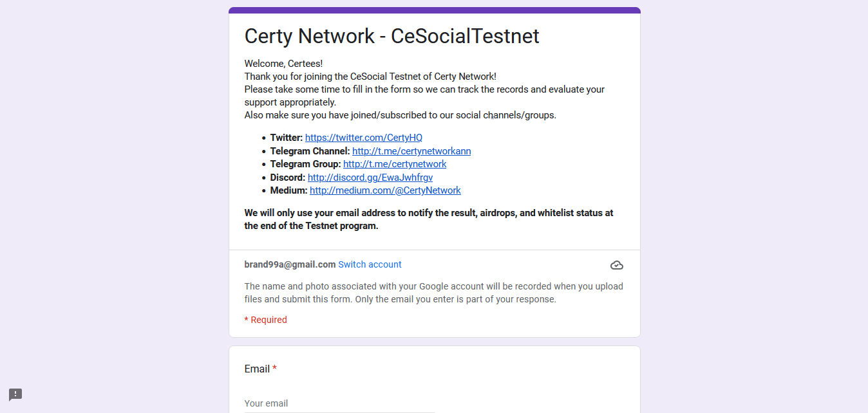
Task: Click the Switch account link
Action: (x=370, y=264)
